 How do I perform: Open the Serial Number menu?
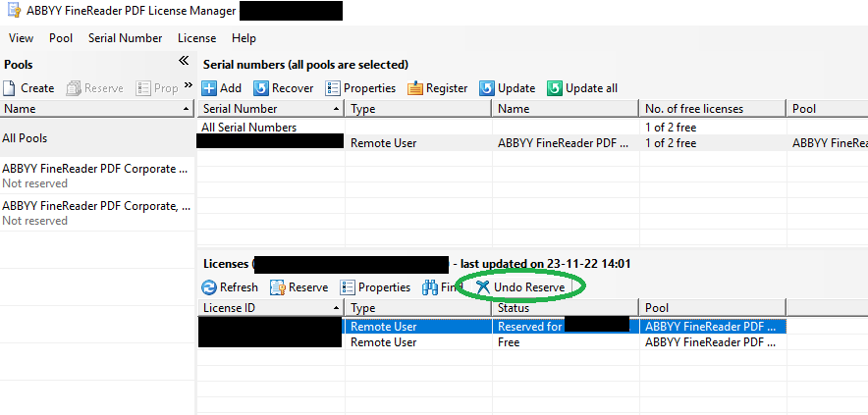125,38
